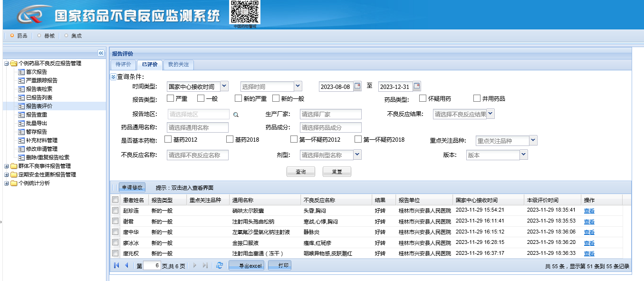
Task: Expand the 群体不良事件报告管理 tree folder
Action: pyautogui.click(x=7, y=166)
